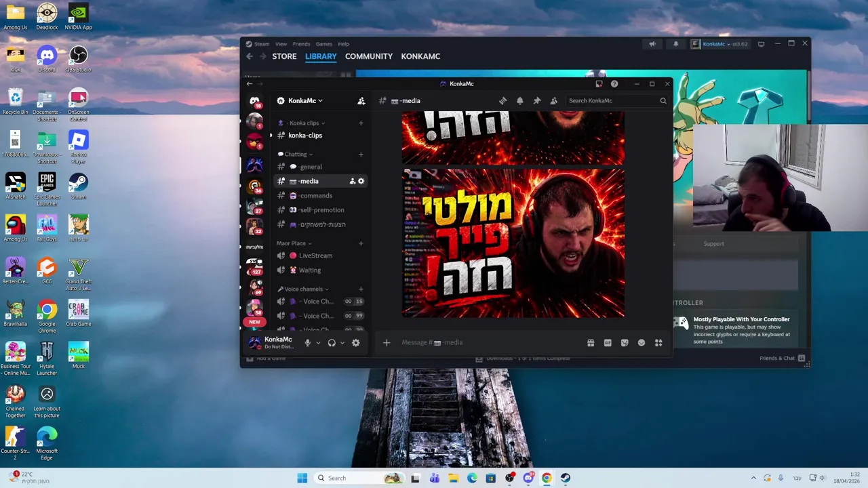The width and height of the screenshot is (868, 488).
Task: Invite people to KonkaMc server icon
Action: point(361,101)
